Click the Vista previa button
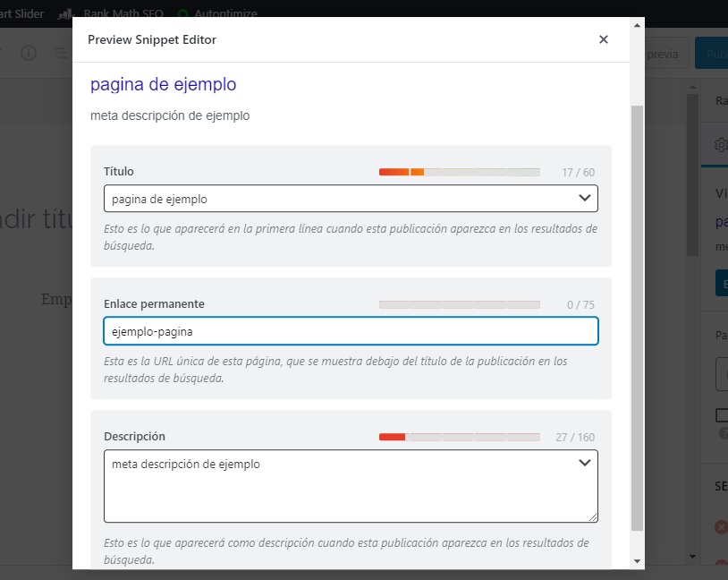 click(664, 54)
